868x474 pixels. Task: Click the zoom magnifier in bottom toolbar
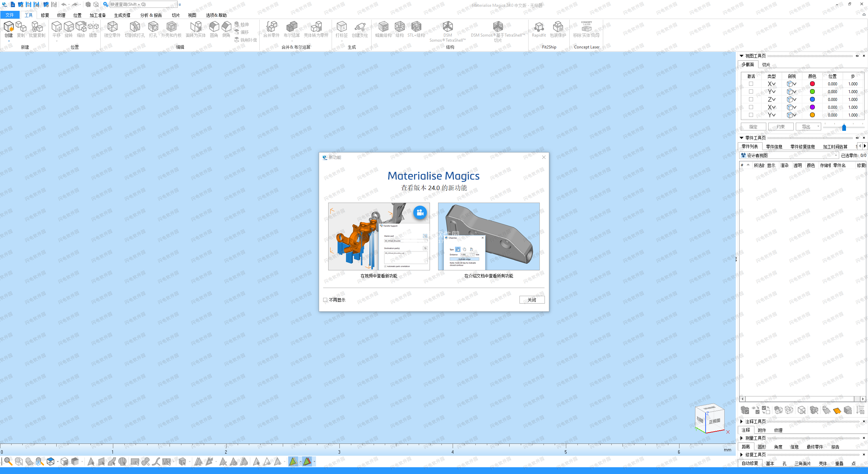click(x=8, y=461)
